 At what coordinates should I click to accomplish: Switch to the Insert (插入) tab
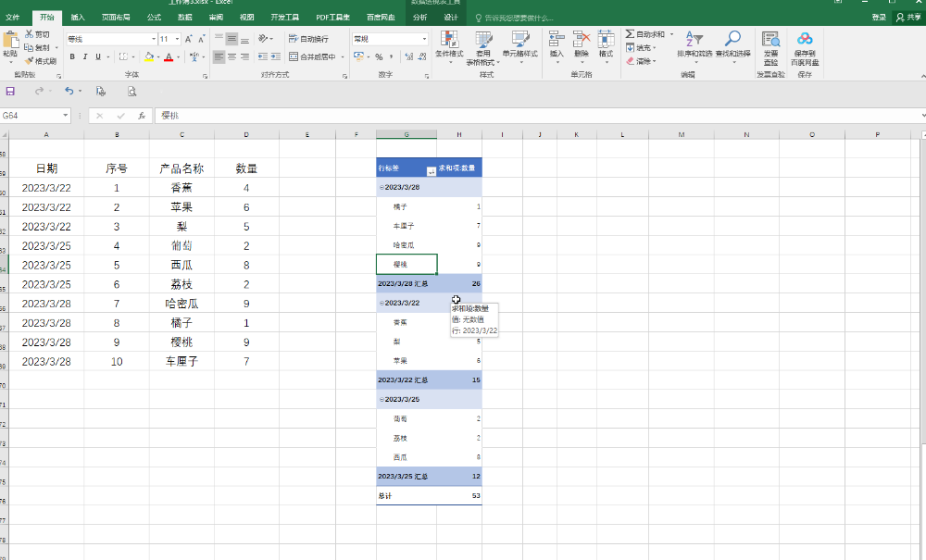(78, 17)
